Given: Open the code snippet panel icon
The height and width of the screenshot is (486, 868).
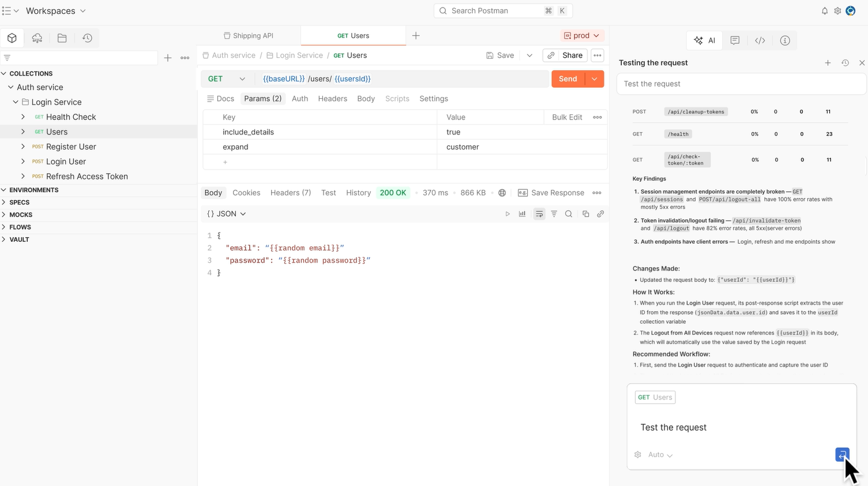Looking at the screenshot, I should pyautogui.click(x=760, y=40).
